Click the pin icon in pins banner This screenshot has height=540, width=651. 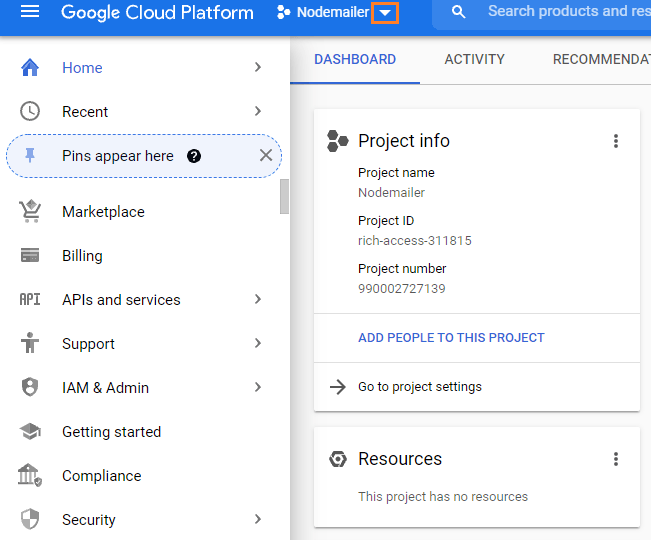[x=30, y=156]
